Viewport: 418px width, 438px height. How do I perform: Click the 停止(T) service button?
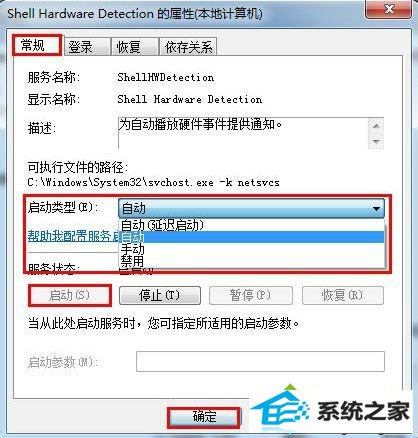click(160, 295)
